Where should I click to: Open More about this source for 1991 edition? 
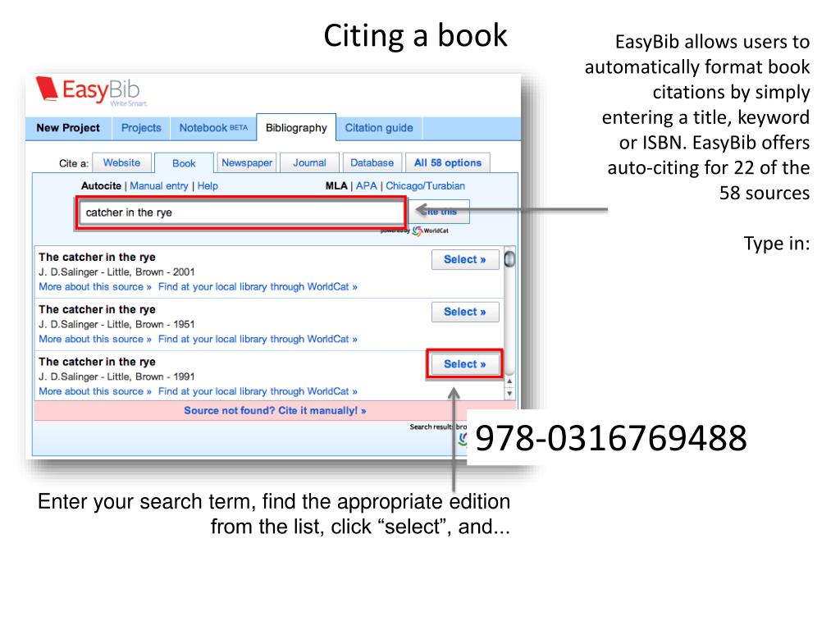pos(95,391)
